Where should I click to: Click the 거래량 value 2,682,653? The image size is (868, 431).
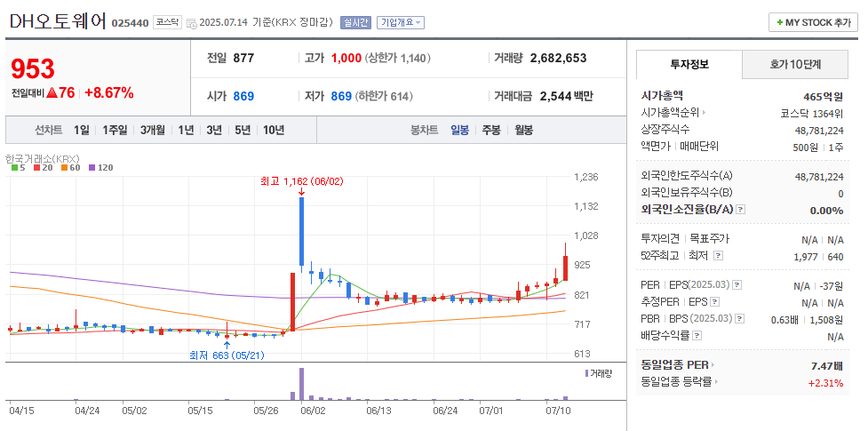point(558,58)
